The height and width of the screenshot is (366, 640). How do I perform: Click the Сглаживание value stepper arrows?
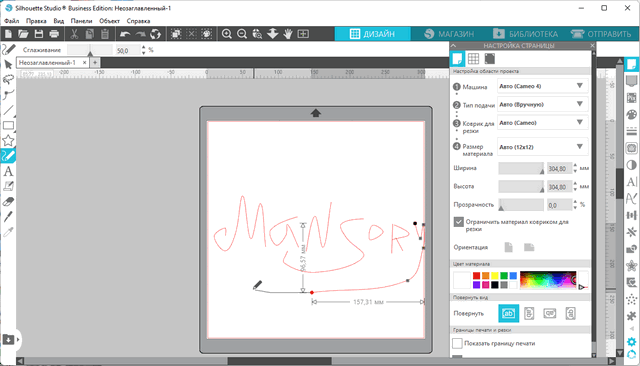pos(143,50)
